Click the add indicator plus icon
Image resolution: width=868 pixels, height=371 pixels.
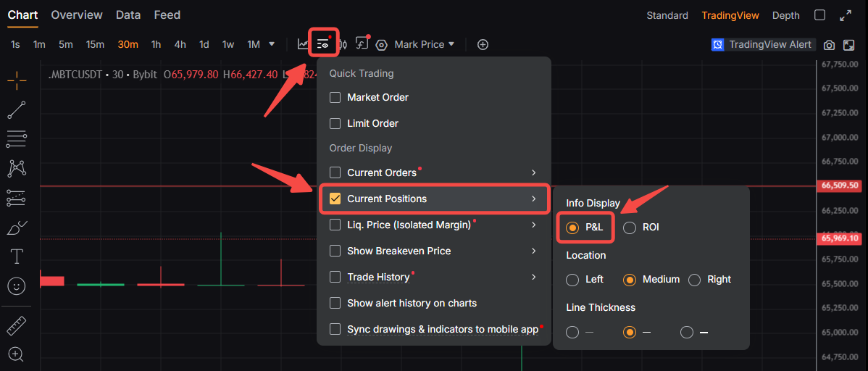tap(483, 44)
